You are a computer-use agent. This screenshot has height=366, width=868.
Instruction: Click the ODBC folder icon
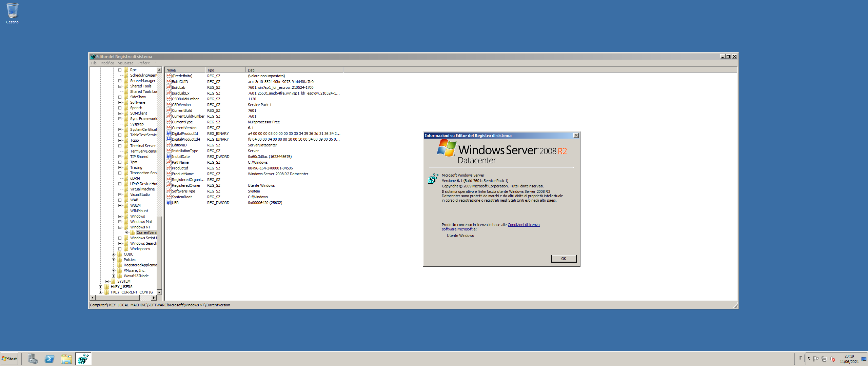click(x=120, y=254)
